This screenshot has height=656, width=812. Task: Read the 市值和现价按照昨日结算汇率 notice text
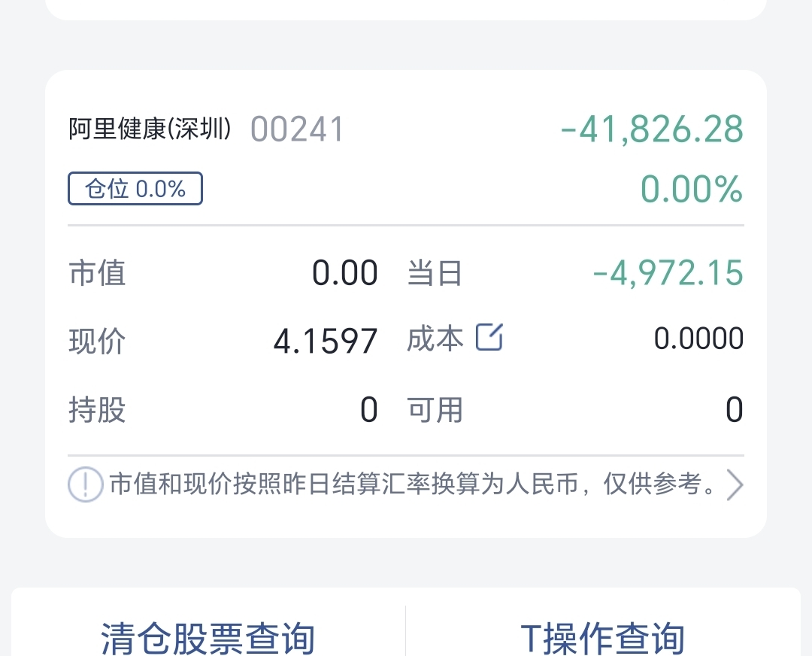[414, 484]
